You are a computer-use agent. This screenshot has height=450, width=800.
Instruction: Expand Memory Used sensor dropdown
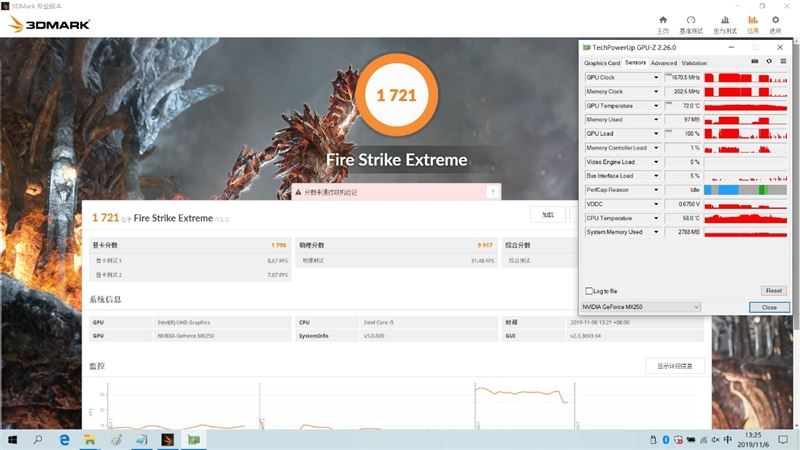click(x=656, y=119)
